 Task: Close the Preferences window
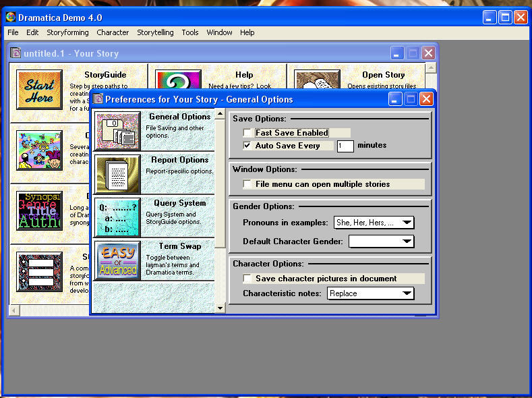pos(427,99)
